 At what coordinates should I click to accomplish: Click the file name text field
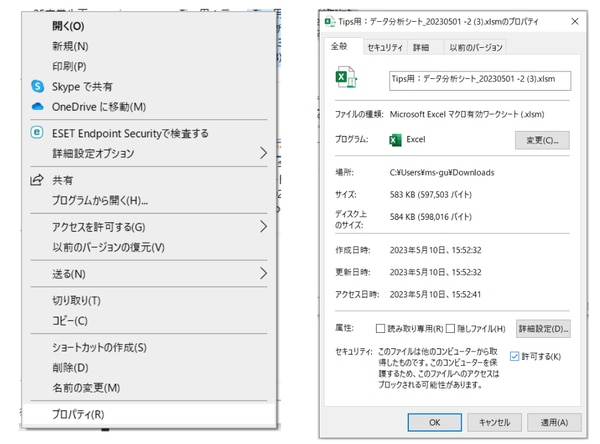tap(478, 81)
